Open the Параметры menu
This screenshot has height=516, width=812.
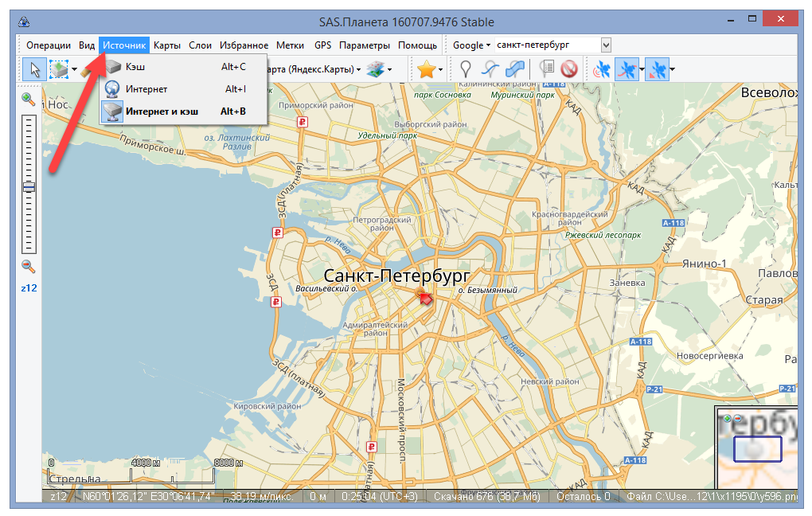pyautogui.click(x=364, y=45)
